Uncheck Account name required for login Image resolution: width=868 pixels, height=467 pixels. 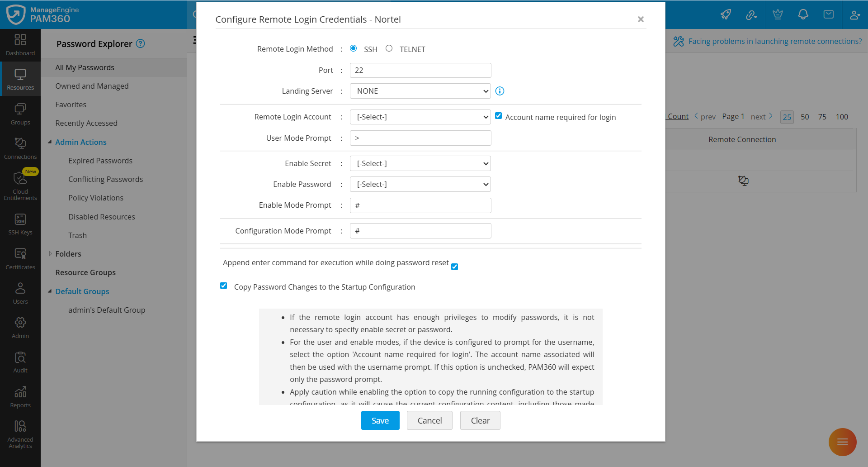click(499, 115)
